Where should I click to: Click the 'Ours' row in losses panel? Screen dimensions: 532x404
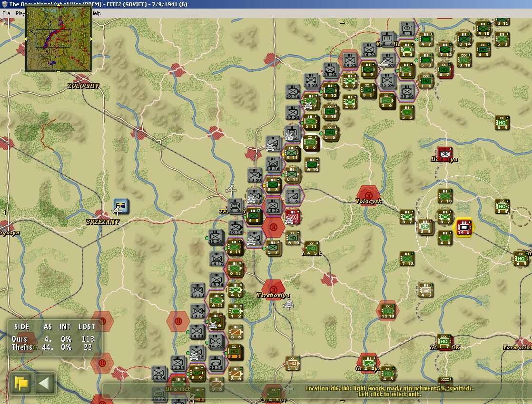53,339
